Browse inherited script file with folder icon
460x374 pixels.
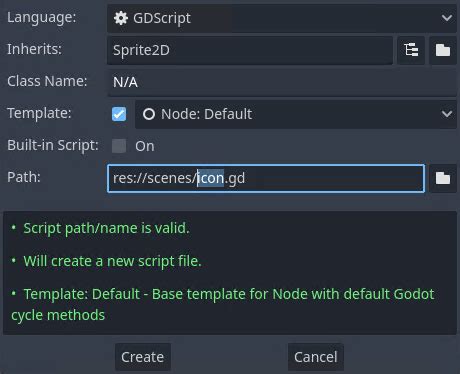pos(443,50)
